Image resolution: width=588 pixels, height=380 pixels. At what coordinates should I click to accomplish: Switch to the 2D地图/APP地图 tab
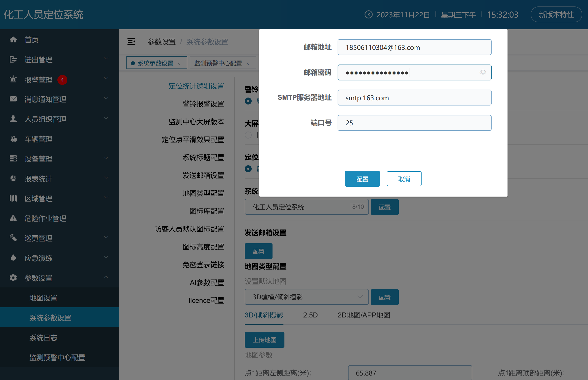(364, 315)
